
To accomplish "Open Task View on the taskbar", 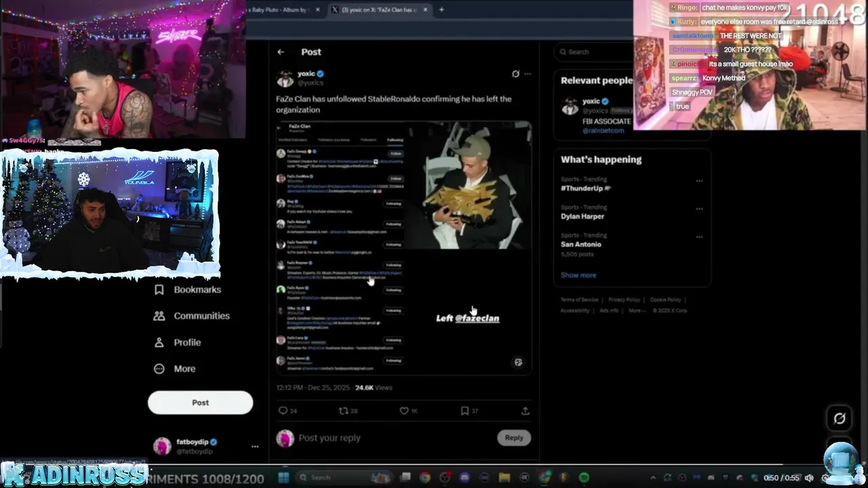I will (x=405, y=478).
